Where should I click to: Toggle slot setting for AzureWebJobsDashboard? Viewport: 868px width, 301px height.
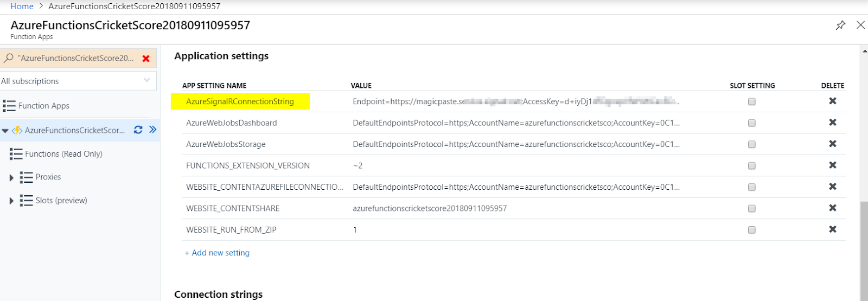coord(752,123)
